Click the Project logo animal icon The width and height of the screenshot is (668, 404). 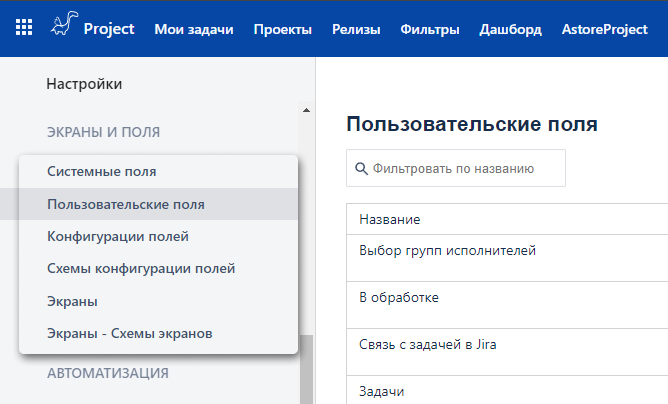click(65, 23)
